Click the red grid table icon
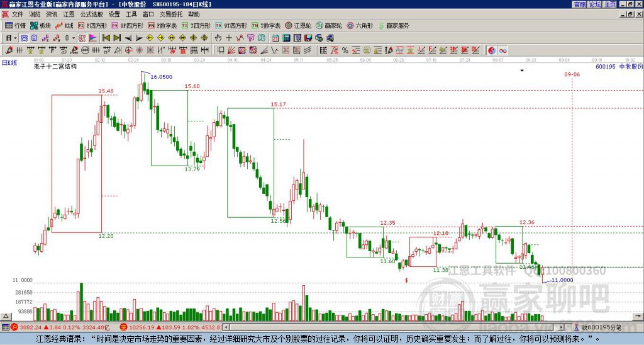This screenshot has height=345, width=644. (x=286, y=50)
